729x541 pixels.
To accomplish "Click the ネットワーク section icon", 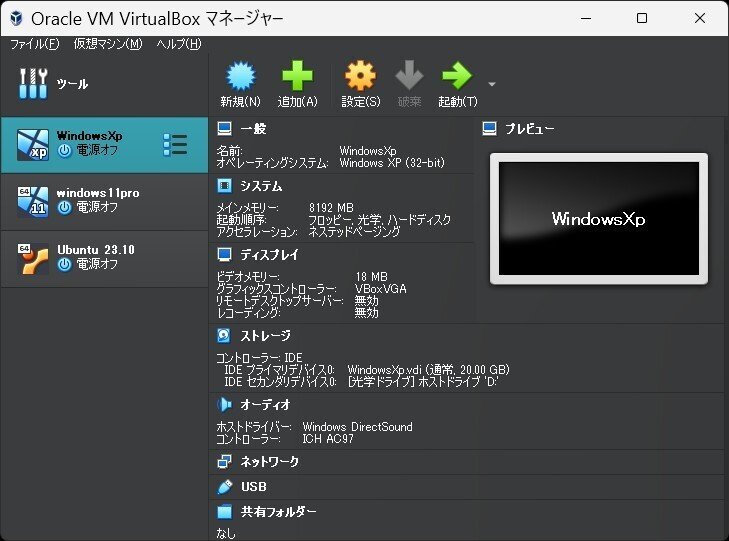I will click(x=225, y=462).
